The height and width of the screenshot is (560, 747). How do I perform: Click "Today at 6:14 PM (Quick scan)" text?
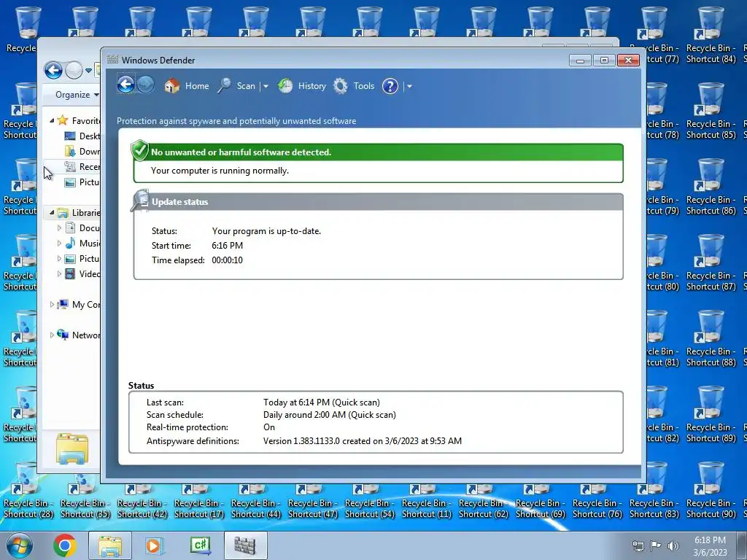click(x=322, y=402)
